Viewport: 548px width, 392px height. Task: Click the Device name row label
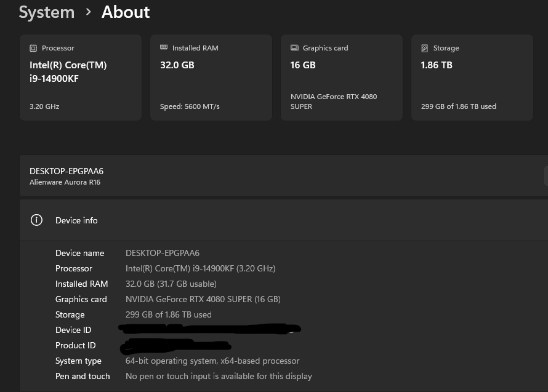pos(79,253)
